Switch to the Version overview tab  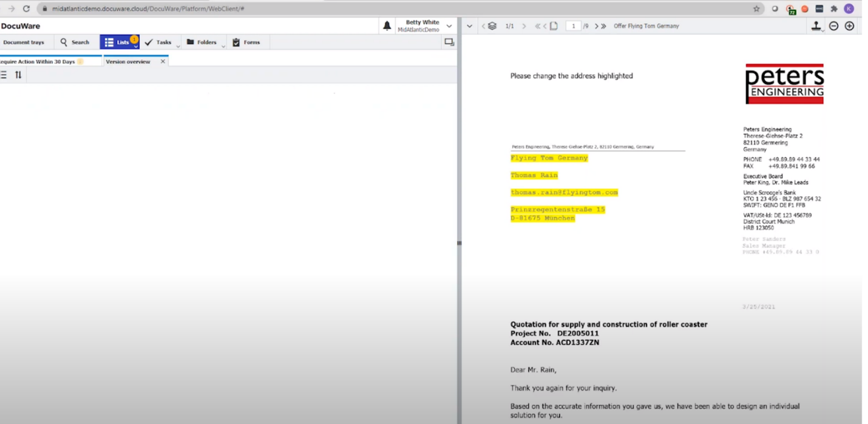(128, 61)
